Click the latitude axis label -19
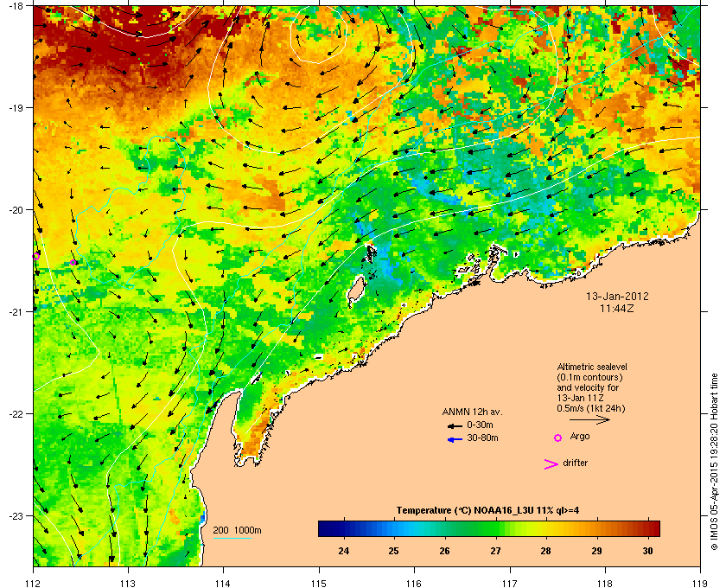726x588 pixels. 15,107
